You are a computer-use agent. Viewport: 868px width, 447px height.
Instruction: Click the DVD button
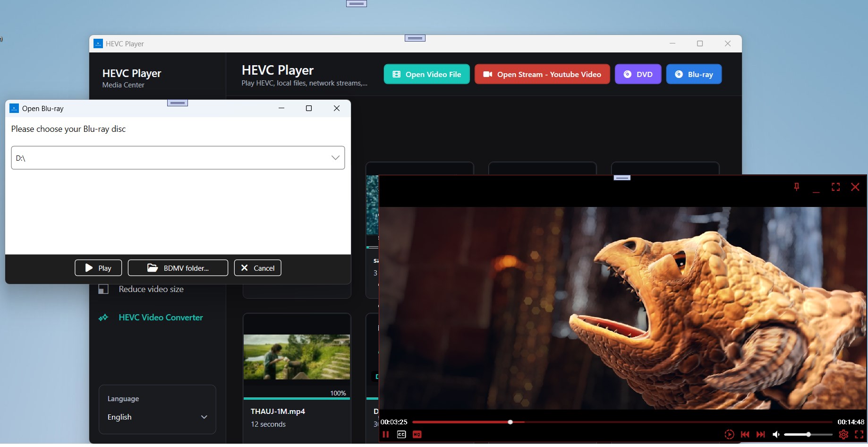coord(638,74)
